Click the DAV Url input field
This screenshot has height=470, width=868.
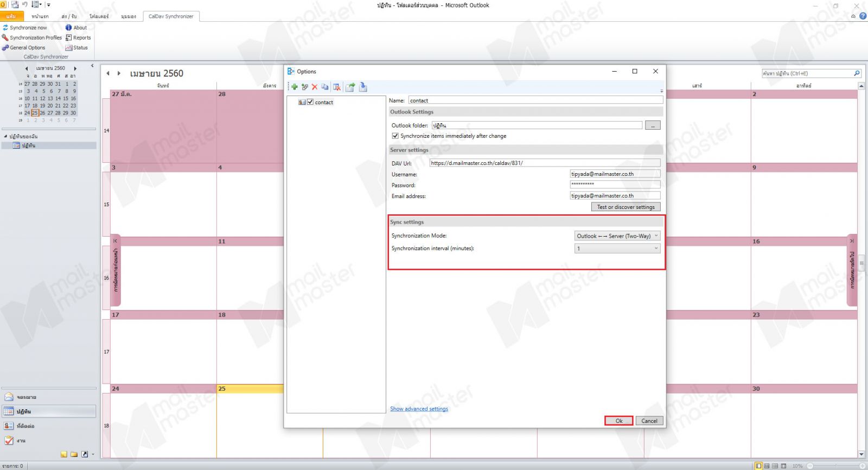[x=545, y=163]
